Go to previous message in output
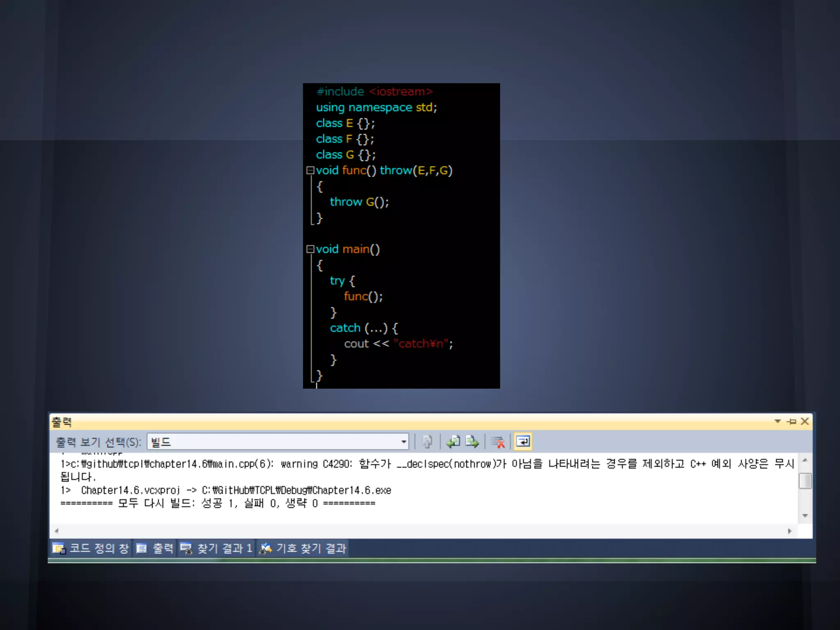This screenshot has height=630, width=840. 454,442
